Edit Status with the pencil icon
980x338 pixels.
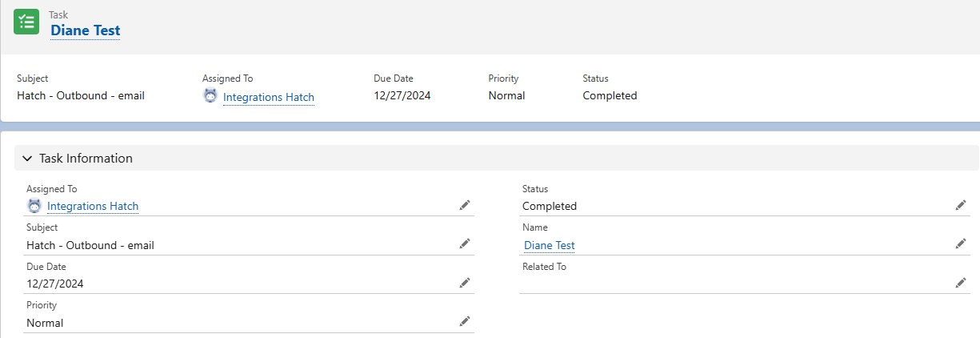point(961,205)
